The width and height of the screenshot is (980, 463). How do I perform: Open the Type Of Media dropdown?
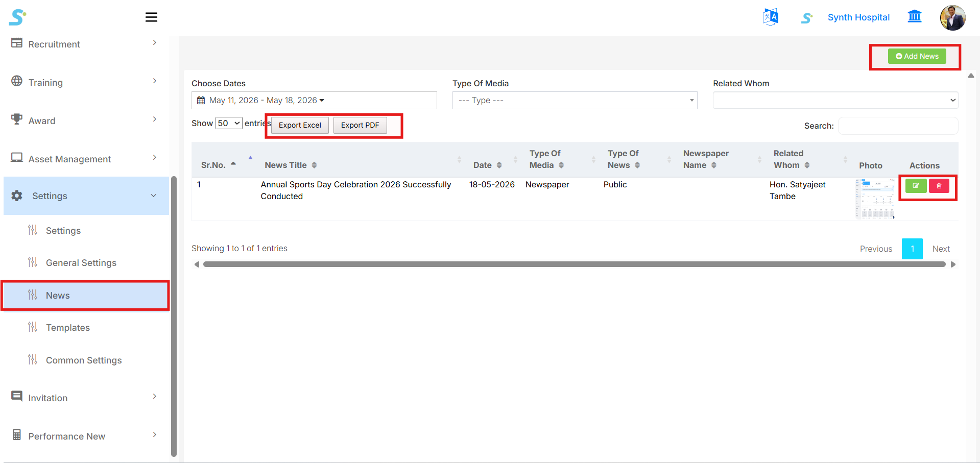click(575, 101)
